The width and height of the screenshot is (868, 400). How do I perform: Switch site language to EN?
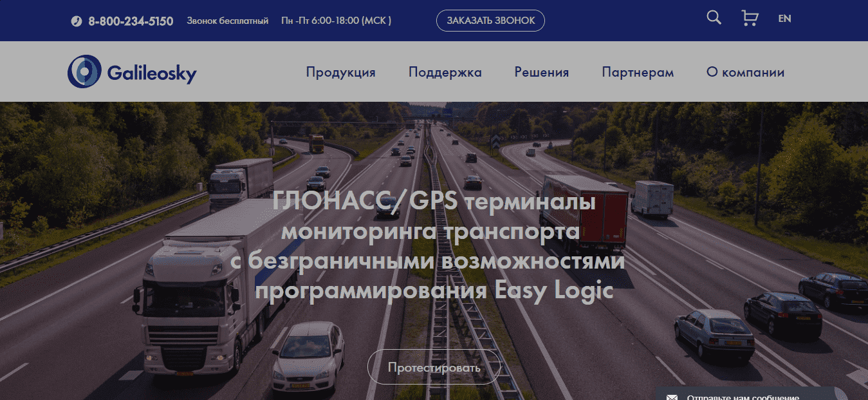tap(784, 19)
